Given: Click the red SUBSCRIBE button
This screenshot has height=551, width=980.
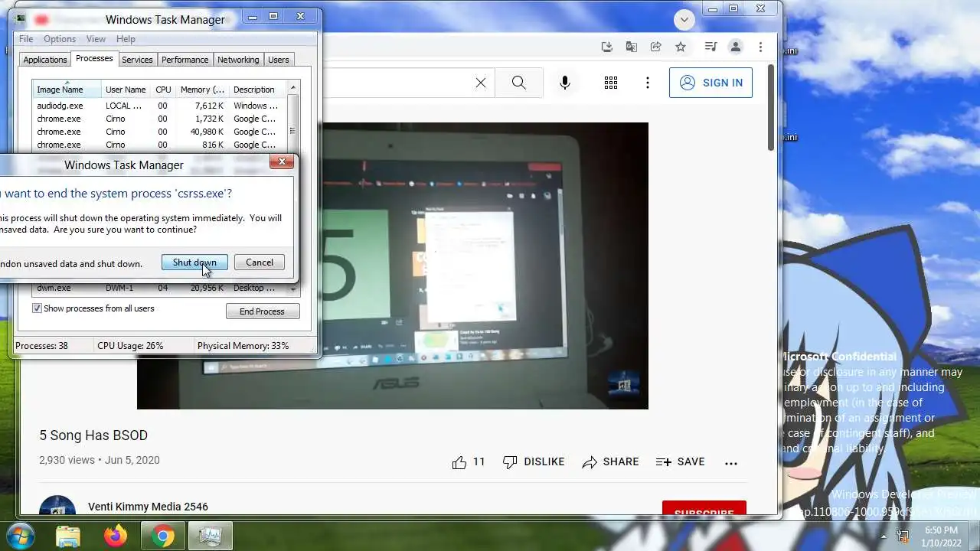Looking at the screenshot, I should (704, 510).
